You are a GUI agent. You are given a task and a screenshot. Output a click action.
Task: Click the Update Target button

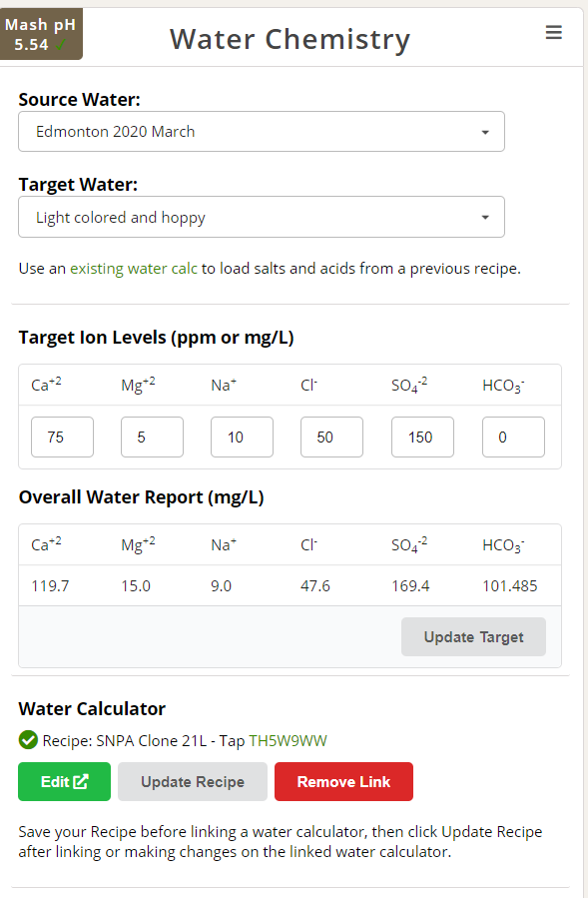click(473, 637)
